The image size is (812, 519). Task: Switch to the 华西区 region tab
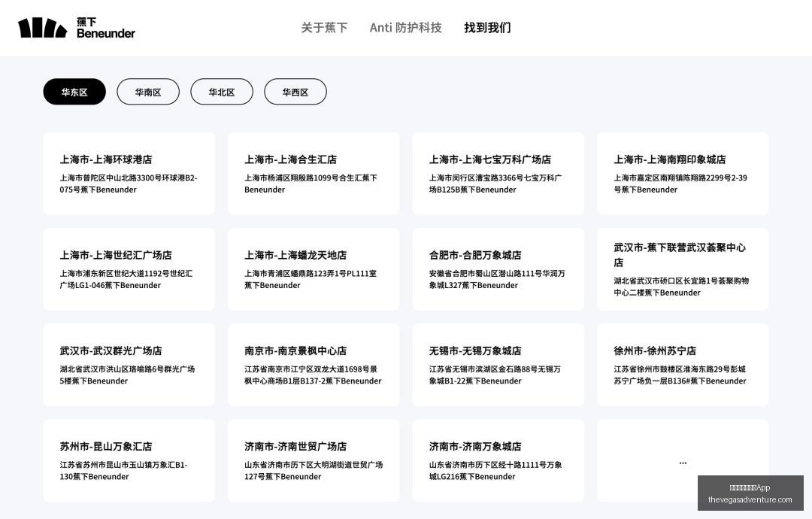click(x=295, y=92)
